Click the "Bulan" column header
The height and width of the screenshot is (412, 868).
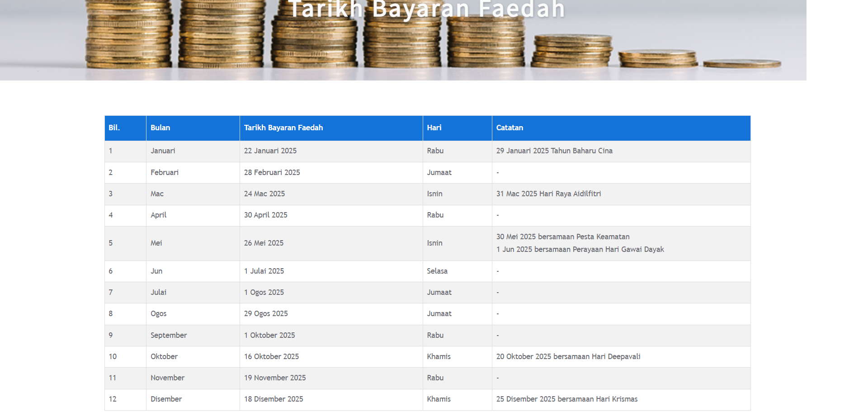click(160, 128)
